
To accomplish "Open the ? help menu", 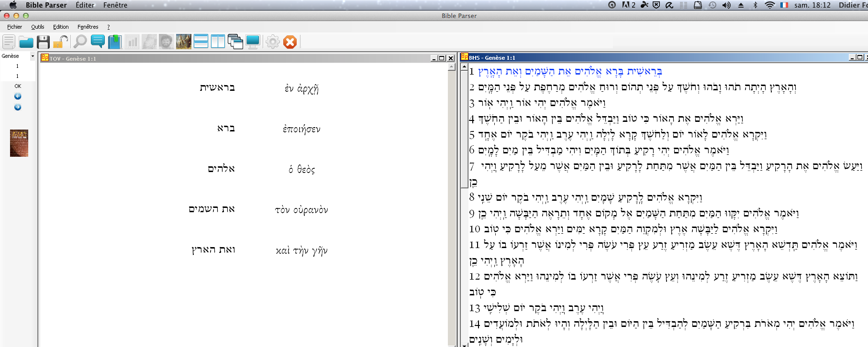I will click(109, 27).
